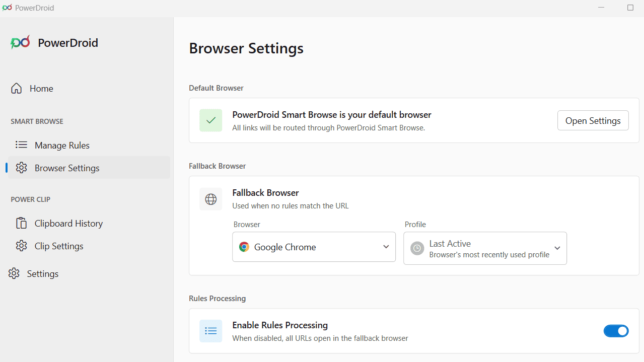The height and width of the screenshot is (362, 644).
Task: Click 'All links will be routed' description
Action: [x=329, y=128]
